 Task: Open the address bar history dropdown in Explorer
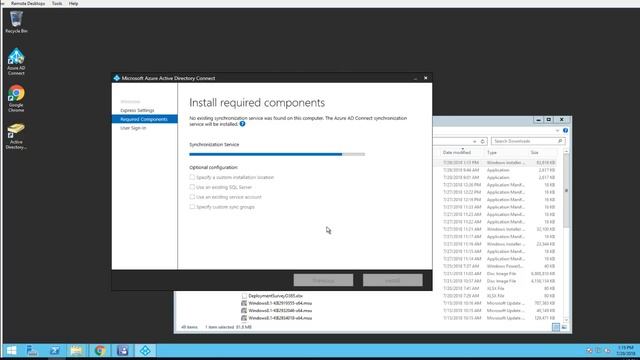[474, 141]
